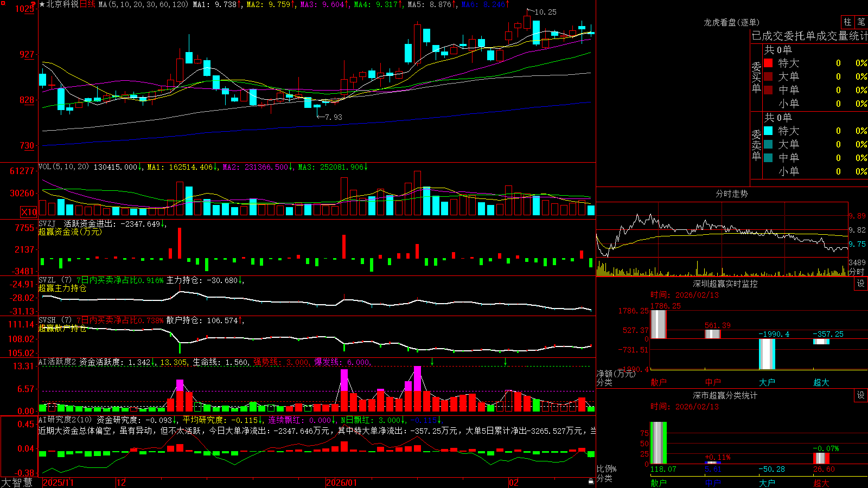This screenshot has width=868, height=488.
Task: Click the 中户 bar labeled 561.39
Action: (713, 334)
